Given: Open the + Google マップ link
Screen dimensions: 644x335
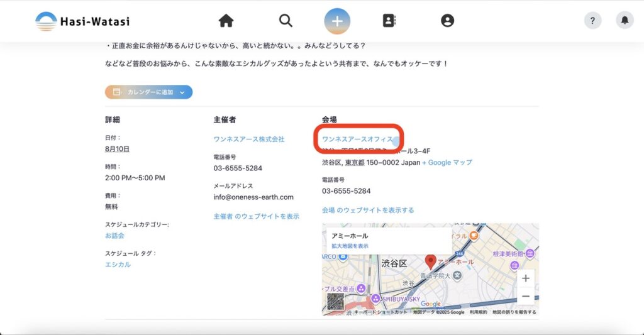Looking at the screenshot, I should (447, 162).
